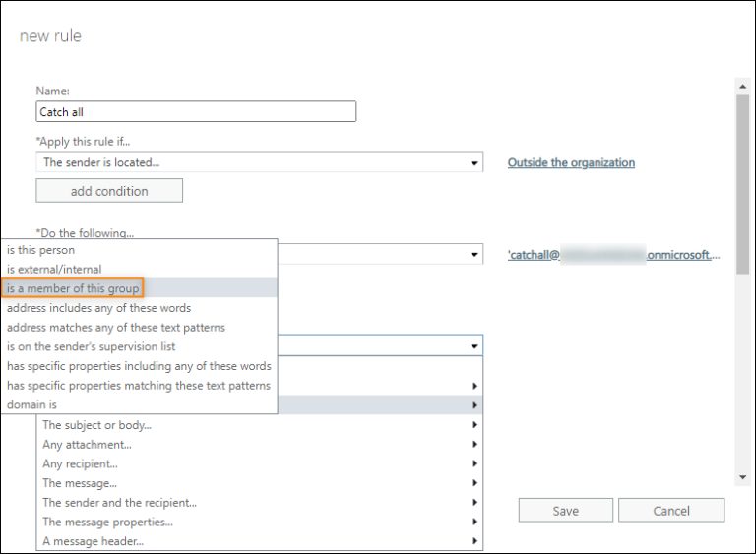The width and height of the screenshot is (756, 554).
Task: Click the rule Name input field
Action: pos(196,112)
